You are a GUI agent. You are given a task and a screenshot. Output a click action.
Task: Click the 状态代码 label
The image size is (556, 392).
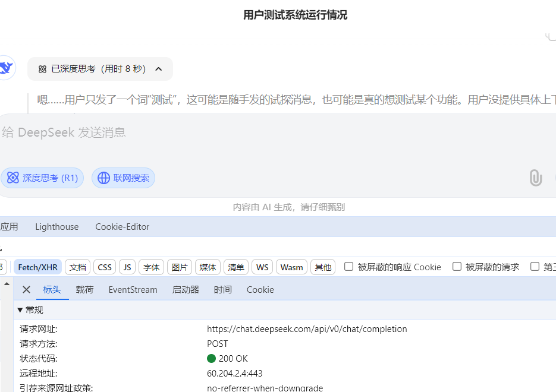pyautogui.click(x=38, y=358)
